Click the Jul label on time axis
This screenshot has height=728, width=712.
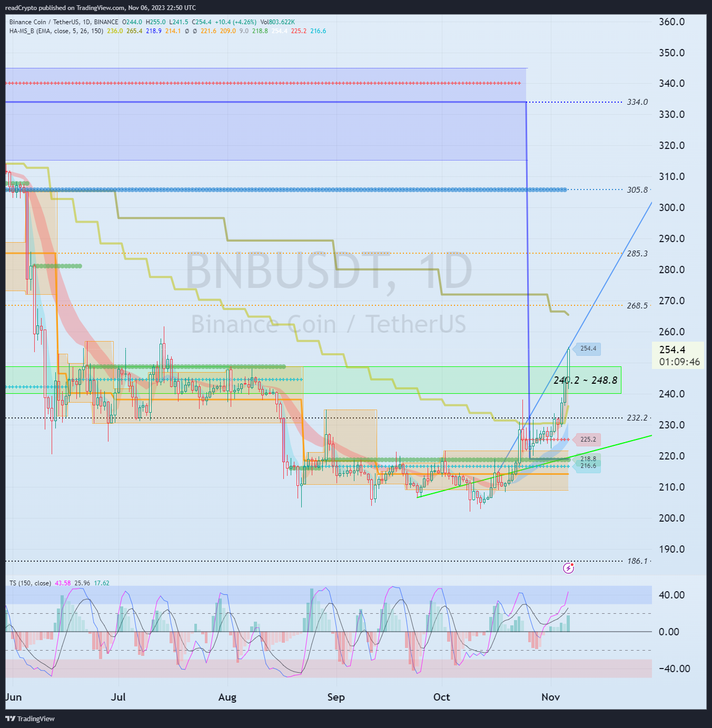click(x=118, y=697)
